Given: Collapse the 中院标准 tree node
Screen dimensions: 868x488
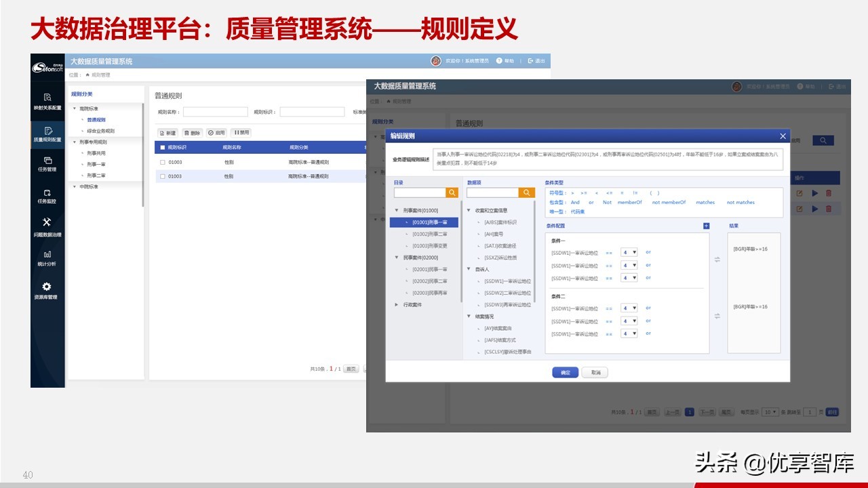Looking at the screenshot, I should pos(75,186).
